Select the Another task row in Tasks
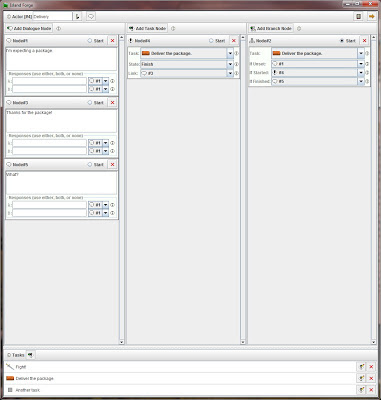Viewport: 381px width, 400px height. tap(180, 390)
